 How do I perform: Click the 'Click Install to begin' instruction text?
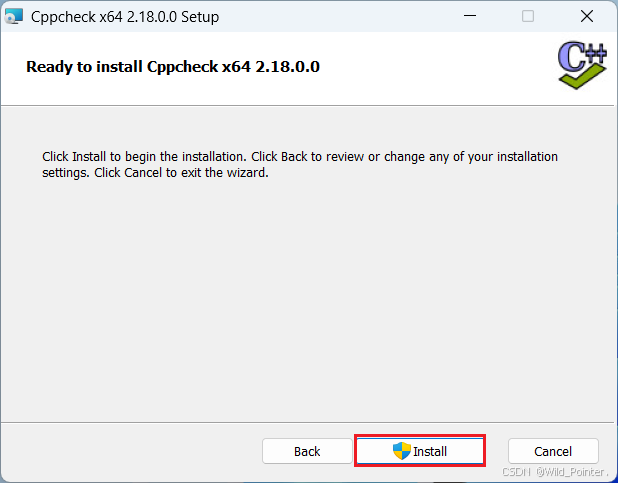300,164
